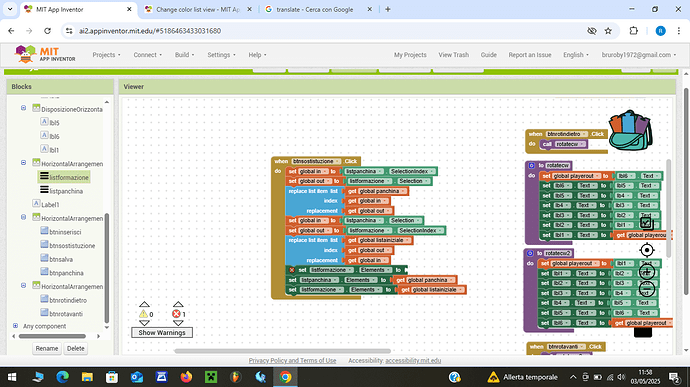The width and height of the screenshot is (690, 387).
Task: Click the viewer horizontal scrollbar
Action: coord(282,351)
